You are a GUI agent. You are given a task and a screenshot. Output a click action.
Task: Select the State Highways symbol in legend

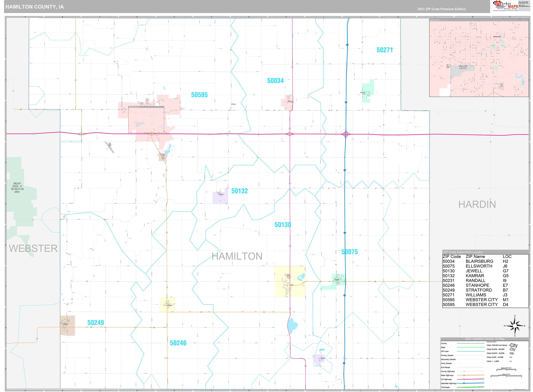464,375
